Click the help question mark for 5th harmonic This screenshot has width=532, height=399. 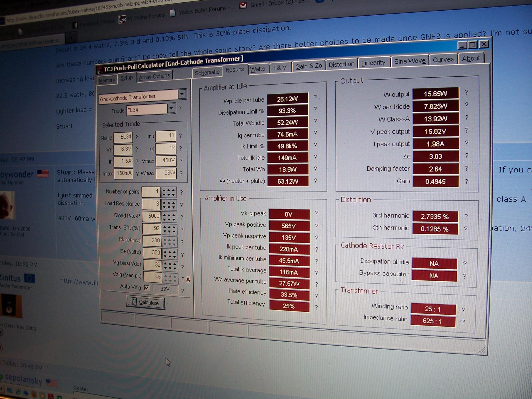pos(466,229)
